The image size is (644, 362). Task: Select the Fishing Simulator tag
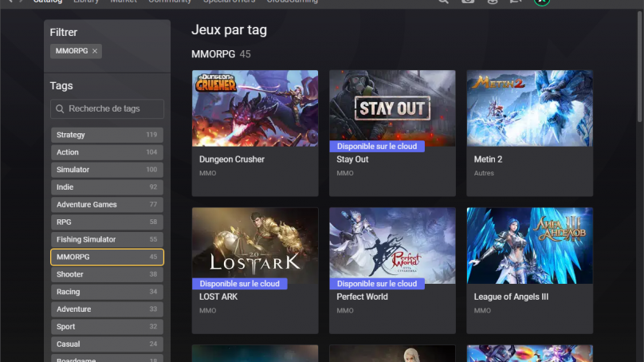107,239
